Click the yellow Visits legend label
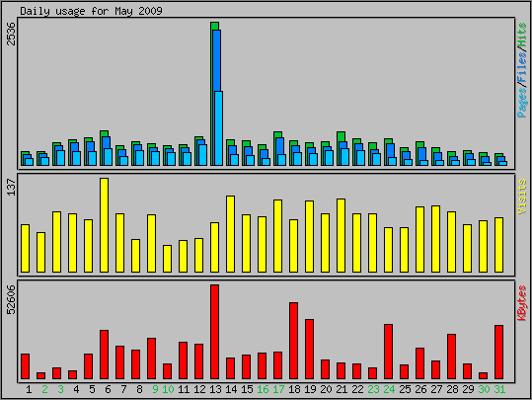The height and width of the screenshot is (400, 532). (522, 197)
